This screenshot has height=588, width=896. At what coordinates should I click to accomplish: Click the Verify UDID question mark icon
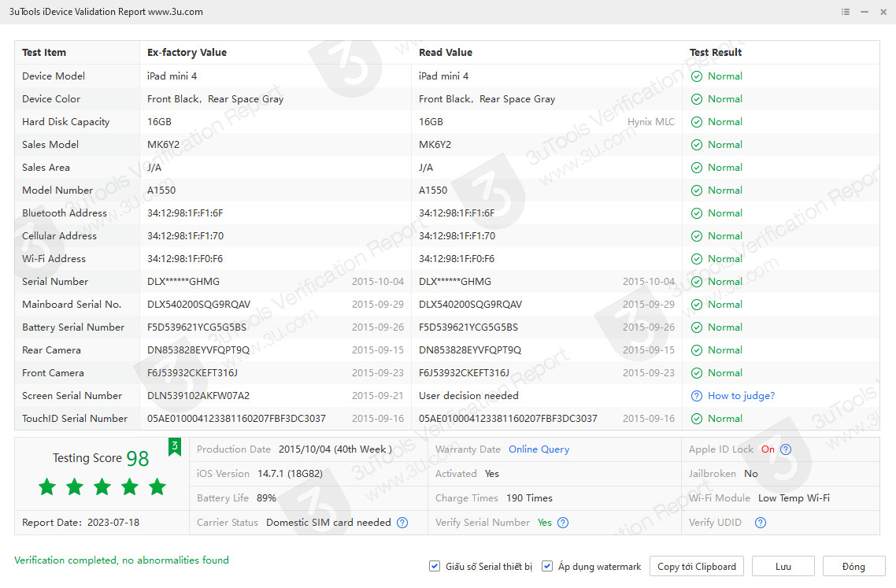coord(760,523)
